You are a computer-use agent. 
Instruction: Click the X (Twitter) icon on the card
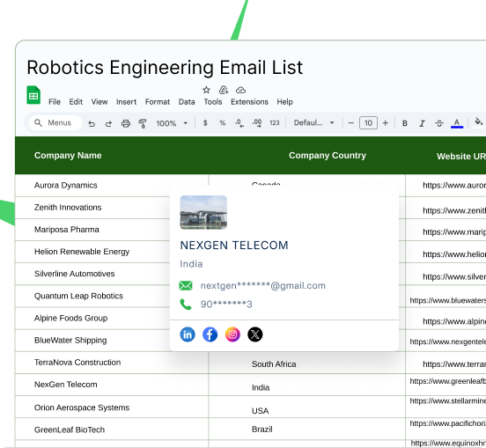(255, 334)
